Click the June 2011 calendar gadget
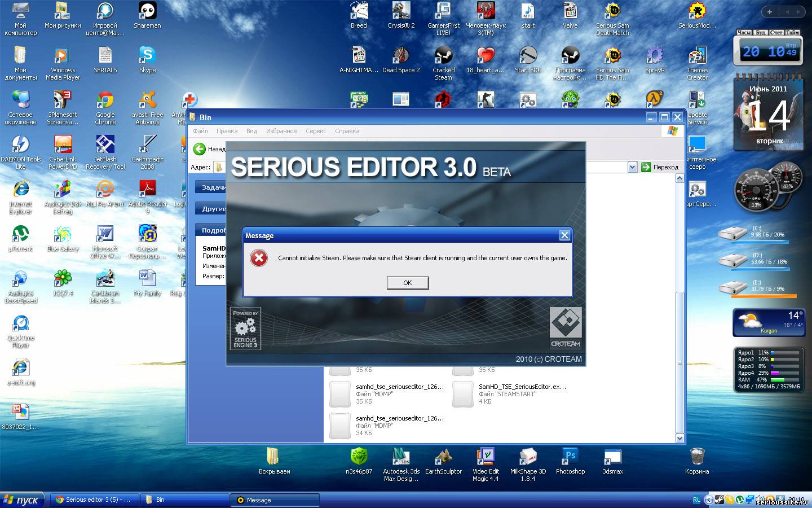The width and height of the screenshot is (812, 508). pyautogui.click(x=768, y=113)
